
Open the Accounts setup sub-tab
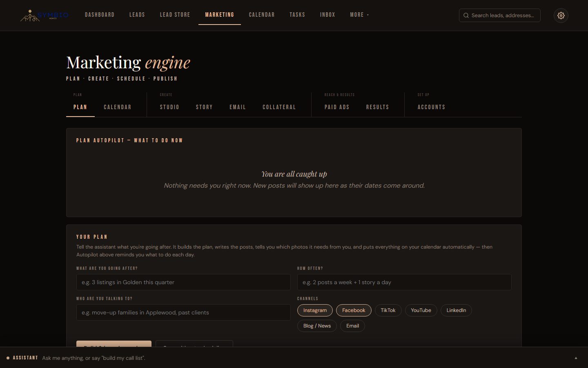tap(431, 107)
